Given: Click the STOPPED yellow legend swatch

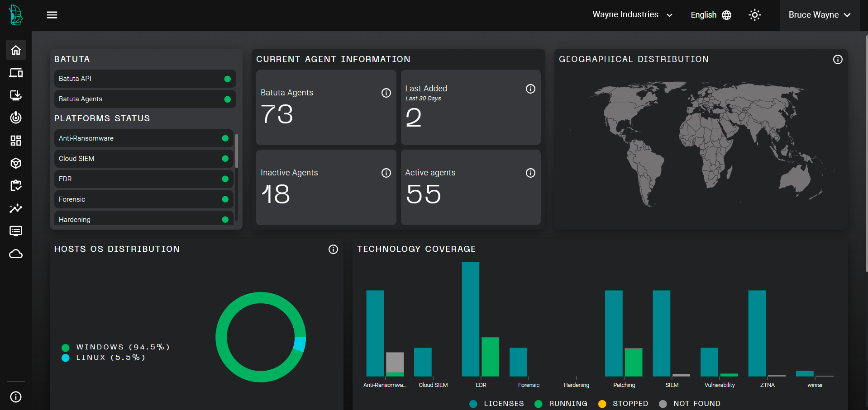Looking at the screenshot, I should (602, 404).
